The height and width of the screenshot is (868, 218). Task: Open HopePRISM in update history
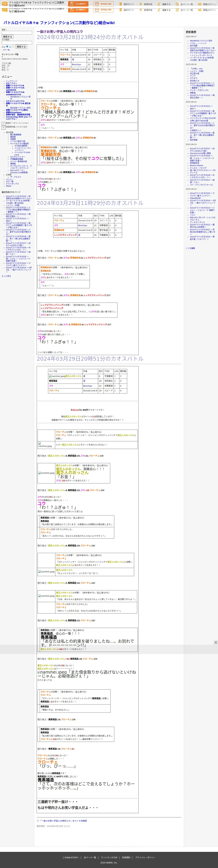pyautogui.click(x=195, y=198)
